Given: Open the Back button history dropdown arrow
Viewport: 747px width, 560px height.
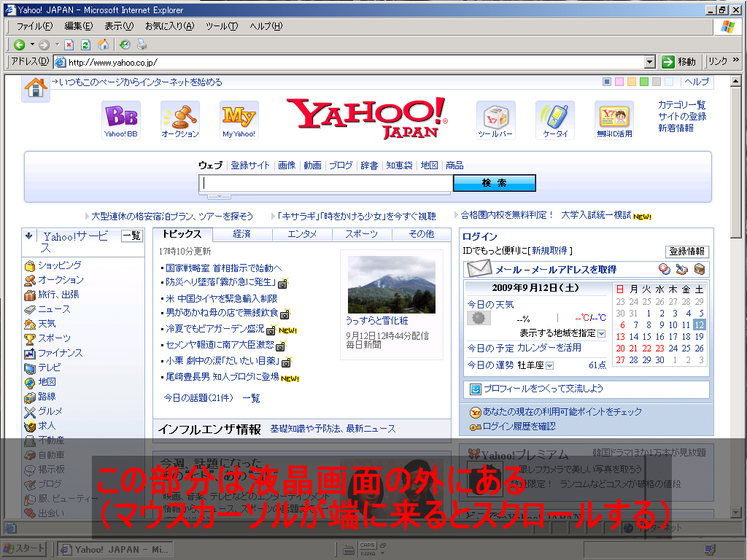Looking at the screenshot, I should (x=32, y=44).
